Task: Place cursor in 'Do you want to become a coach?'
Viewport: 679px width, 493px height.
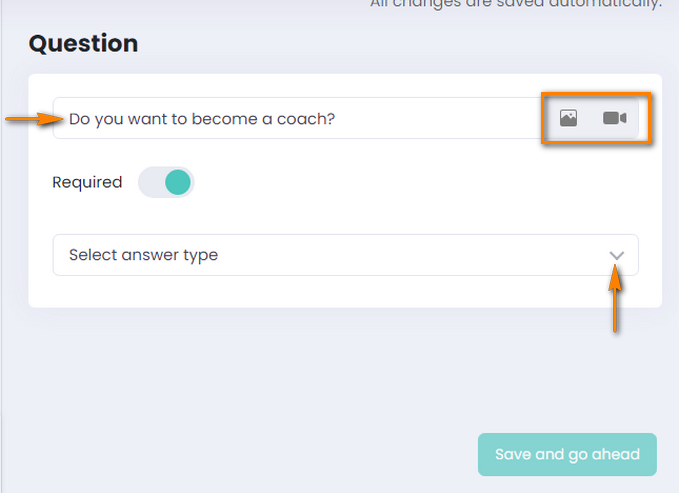Action: pyautogui.click(x=202, y=118)
